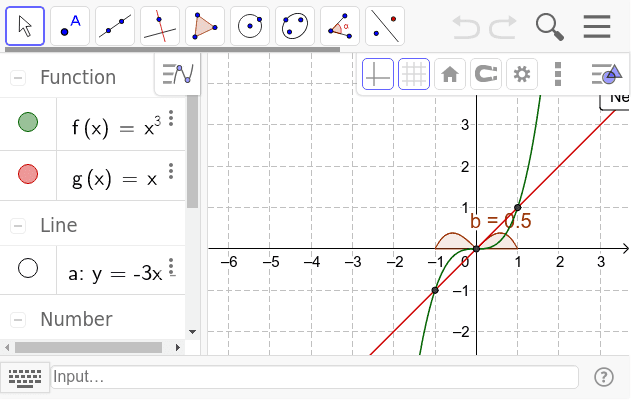
Task: Select intersection point at (-1, -1)
Action: 435,290
